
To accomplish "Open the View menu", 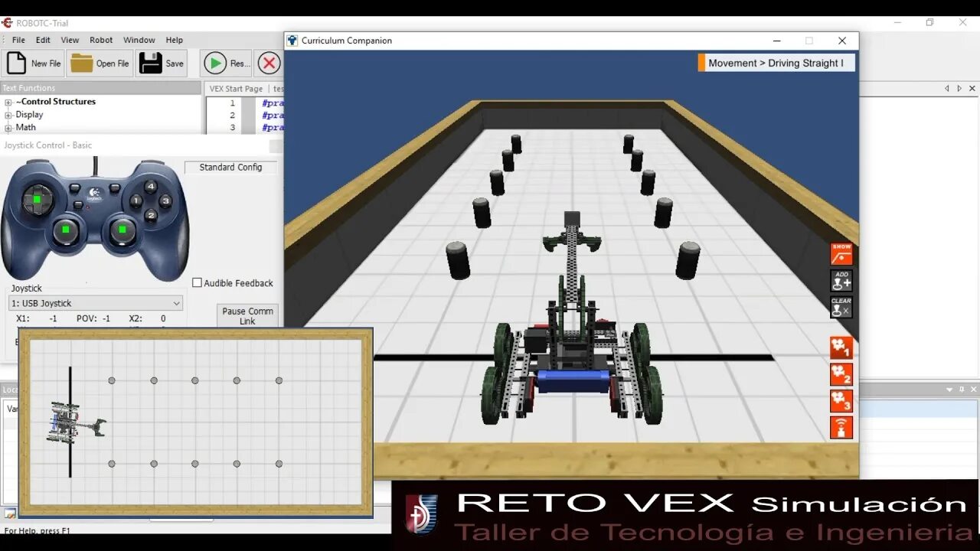I will pyautogui.click(x=70, y=40).
